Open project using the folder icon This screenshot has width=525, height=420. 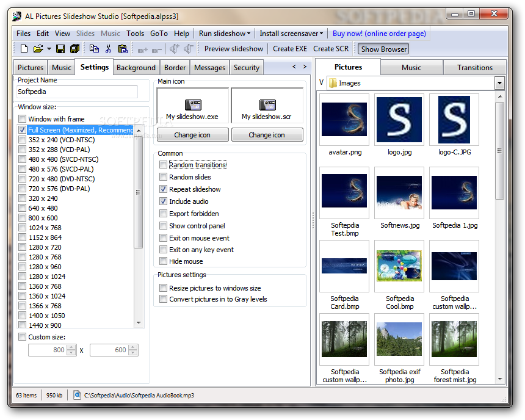coord(38,49)
